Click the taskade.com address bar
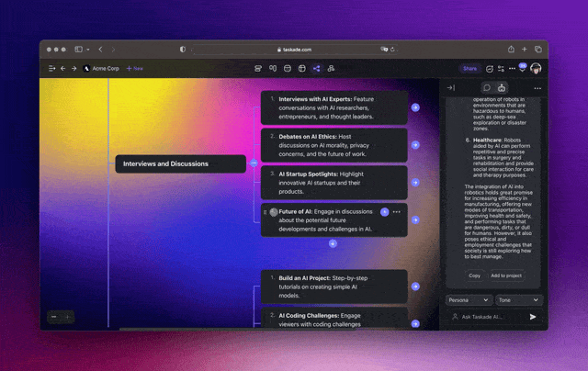The image size is (588, 371). tap(294, 50)
